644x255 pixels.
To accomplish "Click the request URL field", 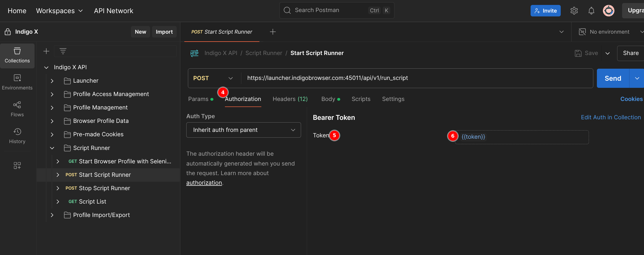I will click(417, 78).
